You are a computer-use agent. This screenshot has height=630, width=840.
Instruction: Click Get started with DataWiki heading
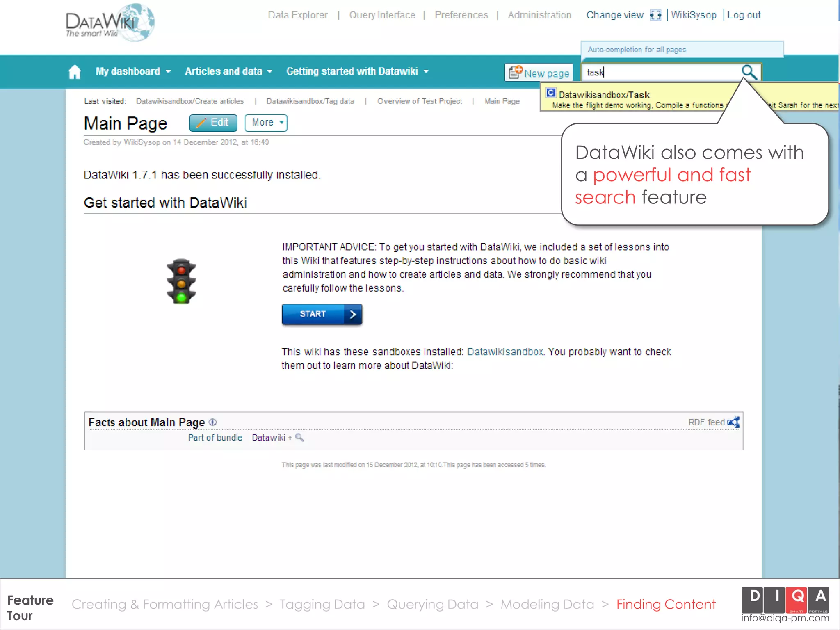[x=165, y=203]
